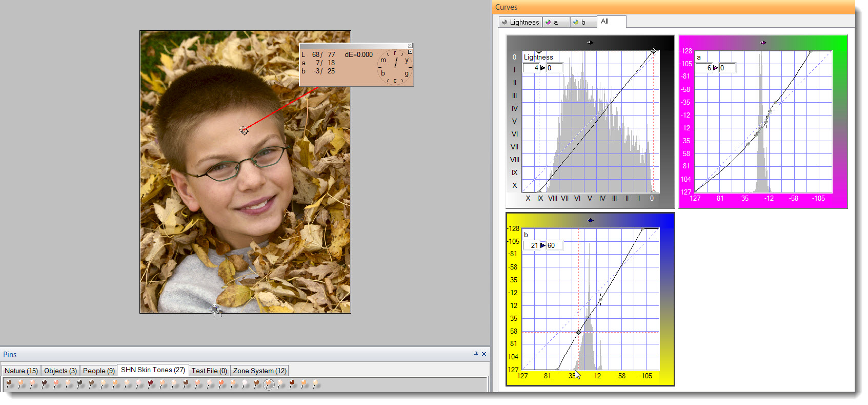Click the Lightness curve input value field
Image resolution: width=868 pixels, height=405 pixels.
532,68
